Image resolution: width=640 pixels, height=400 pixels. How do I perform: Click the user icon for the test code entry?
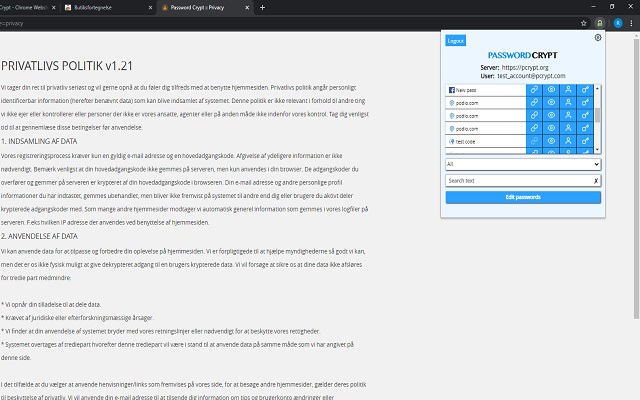[x=567, y=142]
